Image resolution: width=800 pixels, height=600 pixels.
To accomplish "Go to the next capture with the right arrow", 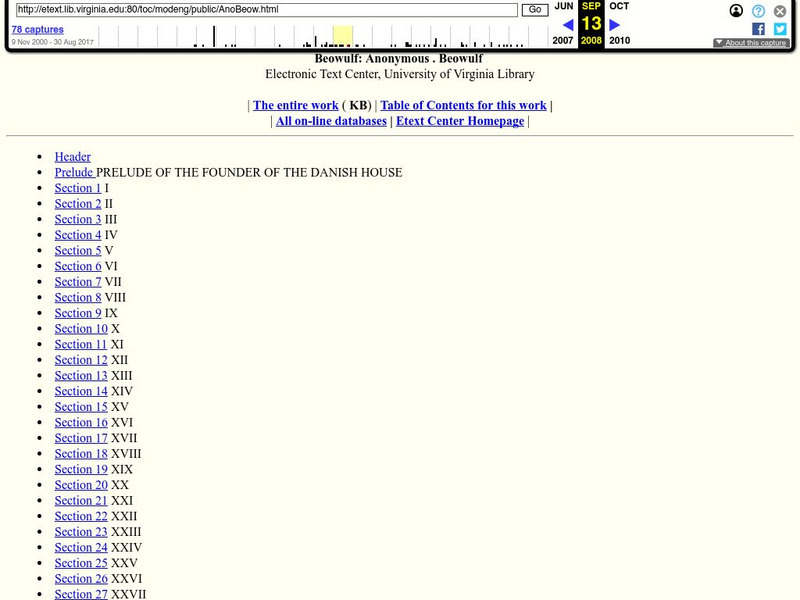I will (x=615, y=24).
